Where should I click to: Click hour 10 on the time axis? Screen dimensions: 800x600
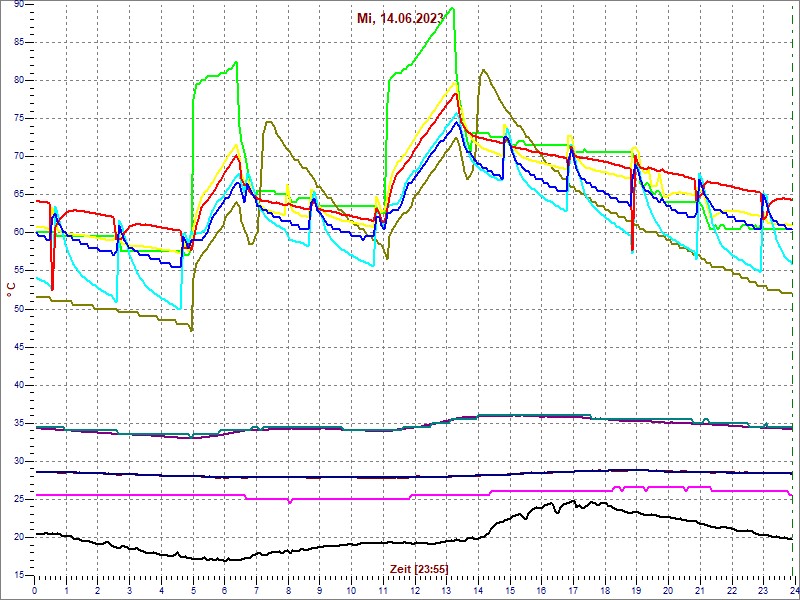(351, 590)
